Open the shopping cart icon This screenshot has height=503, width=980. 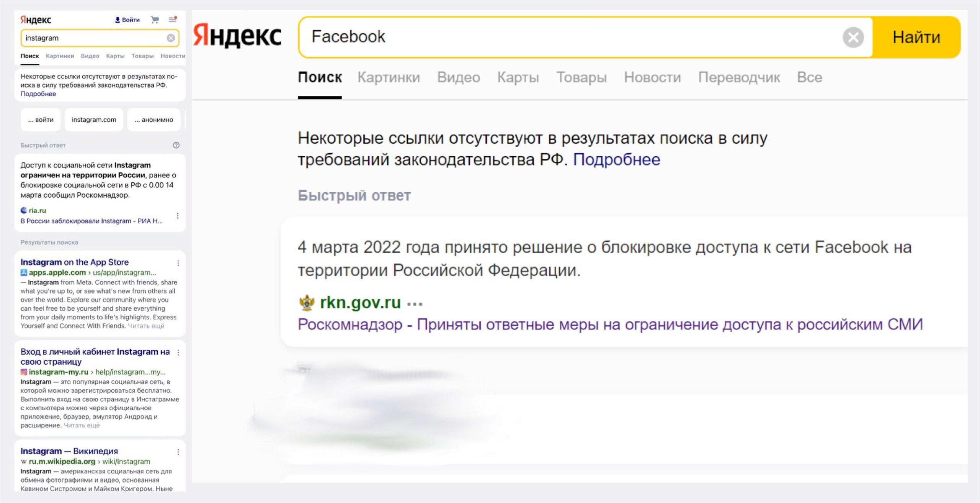pos(155,20)
